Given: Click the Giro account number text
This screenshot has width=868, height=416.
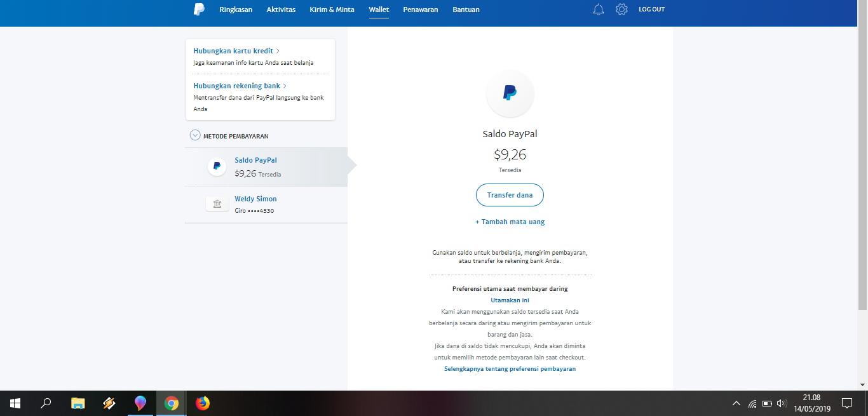Looking at the screenshot, I should pyautogui.click(x=254, y=210).
